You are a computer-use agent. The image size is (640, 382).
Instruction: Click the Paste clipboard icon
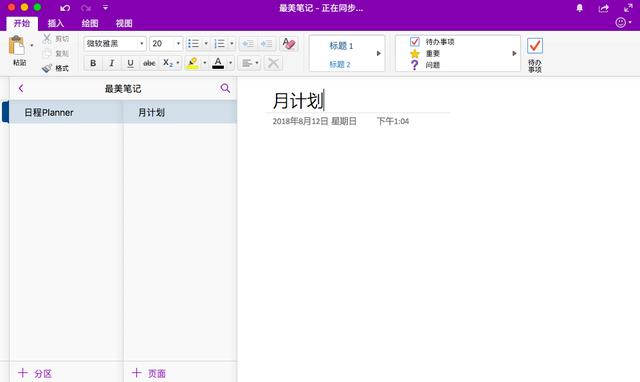coord(17,46)
